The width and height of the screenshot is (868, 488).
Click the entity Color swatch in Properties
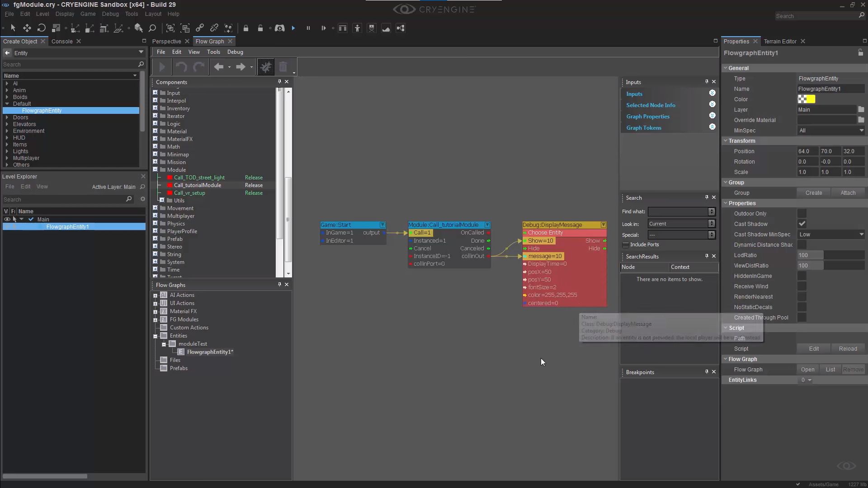click(x=807, y=99)
